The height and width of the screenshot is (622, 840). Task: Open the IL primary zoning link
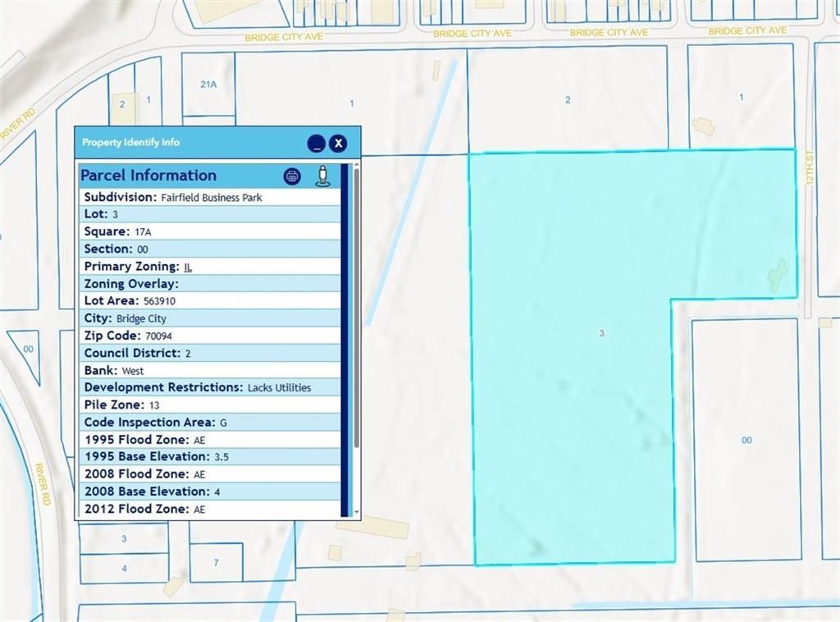coord(188,267)
